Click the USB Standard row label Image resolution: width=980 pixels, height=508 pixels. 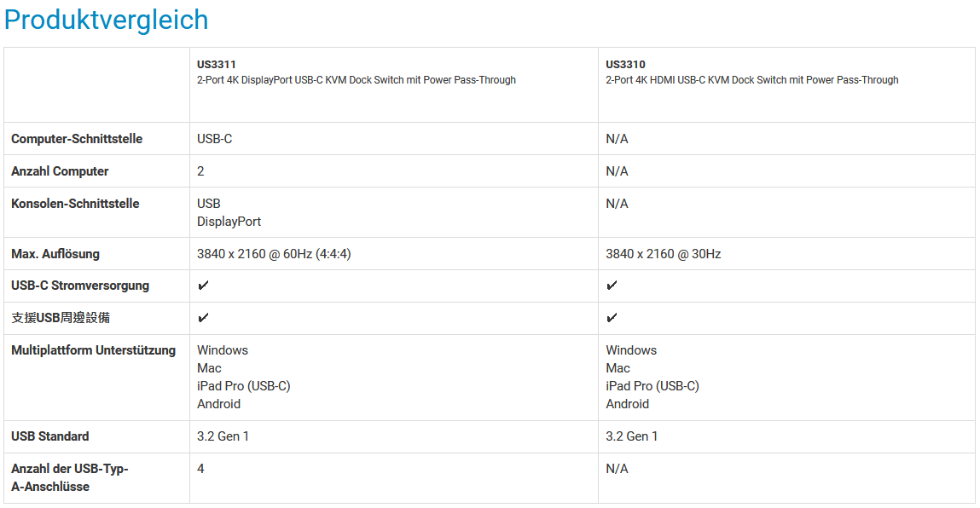click(50, 436)
